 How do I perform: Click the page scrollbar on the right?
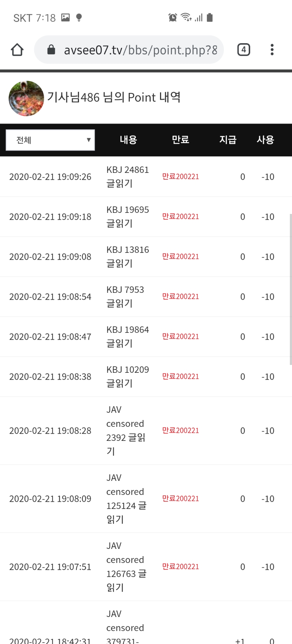click(291, 290)
